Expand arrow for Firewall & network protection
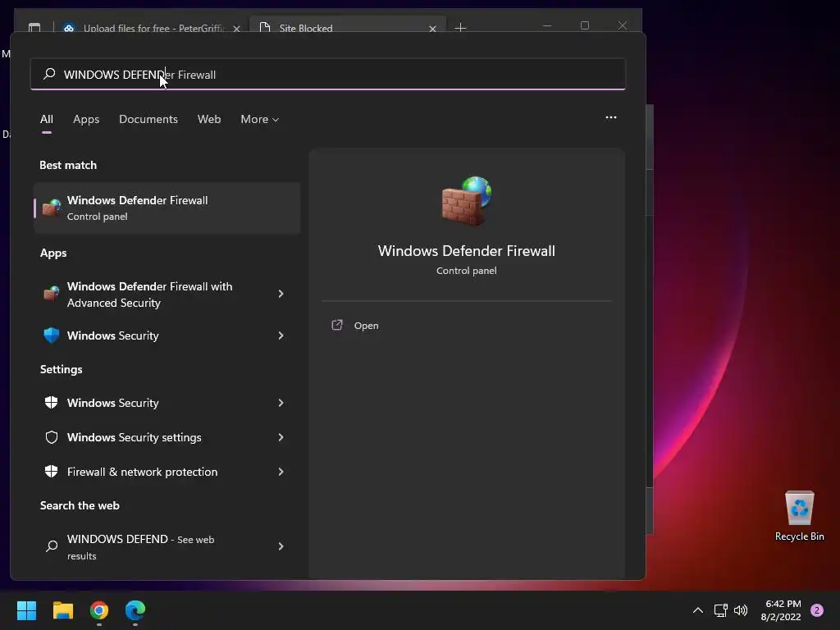840x630 pixels. [x=281, y=472]
